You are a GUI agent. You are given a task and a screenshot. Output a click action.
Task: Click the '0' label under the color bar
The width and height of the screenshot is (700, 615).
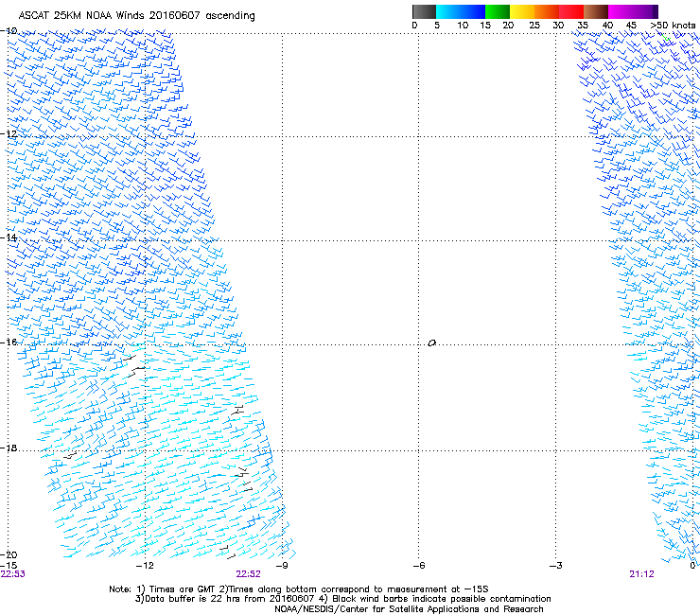414,26
